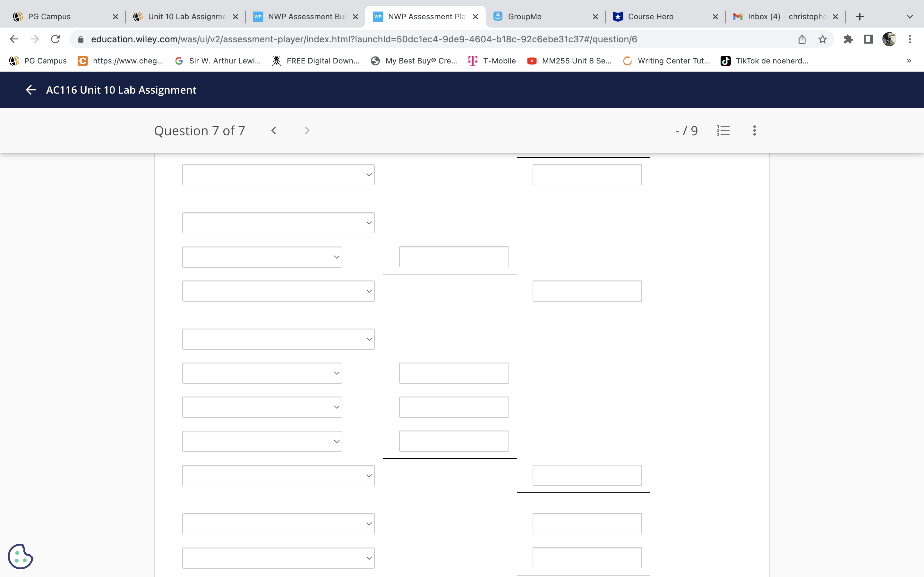Open the cookie preferences icon
Screen dimensions: 924x577
[x=20, y=556]
